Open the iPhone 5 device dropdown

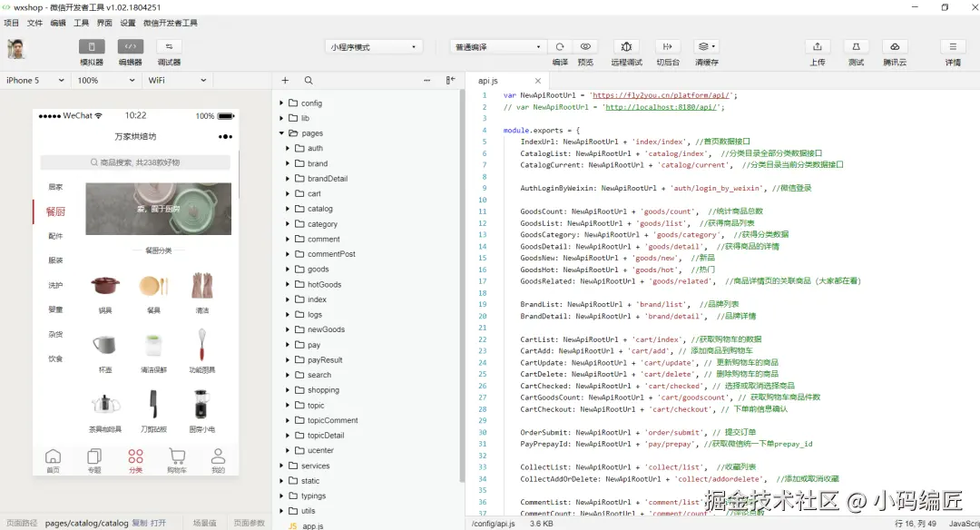click(35, 80)
